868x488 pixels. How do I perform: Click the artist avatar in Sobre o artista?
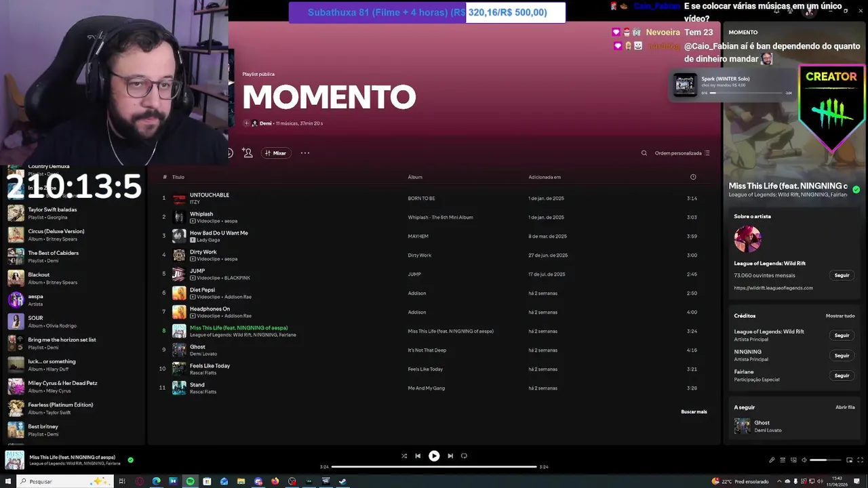747,239
